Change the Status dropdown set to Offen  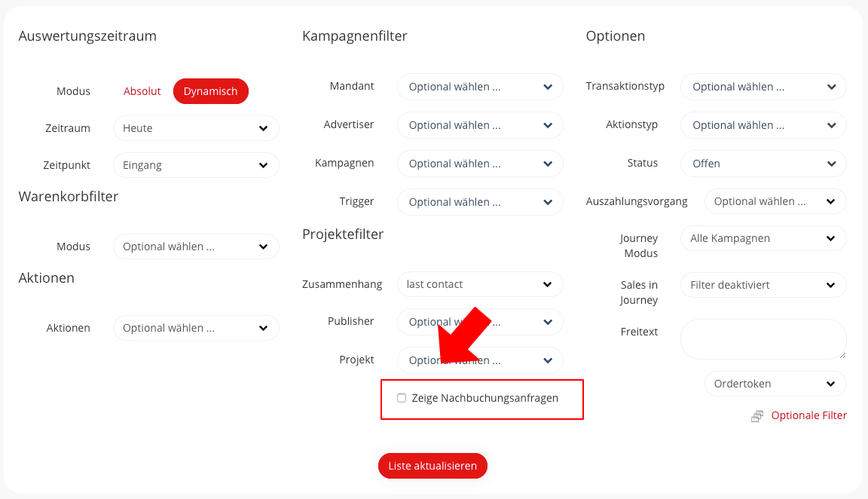[763, 164]
